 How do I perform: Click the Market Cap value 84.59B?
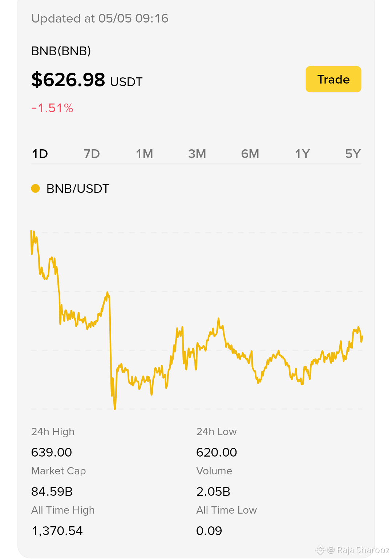point(52,492)
